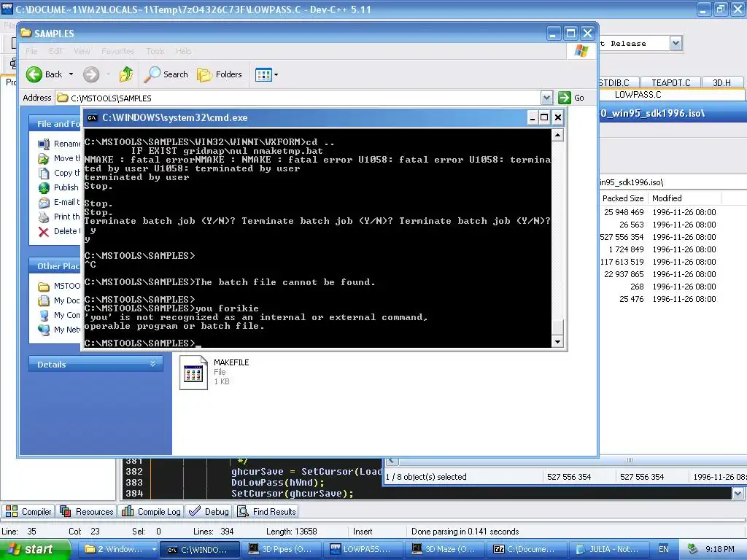Go Back in SAMPLES Explorer window
Screen dimensions: 747x560
click(x=44, y=74)
